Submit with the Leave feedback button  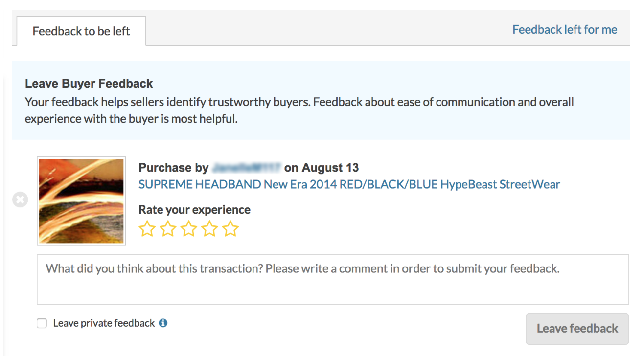point(577,329)
